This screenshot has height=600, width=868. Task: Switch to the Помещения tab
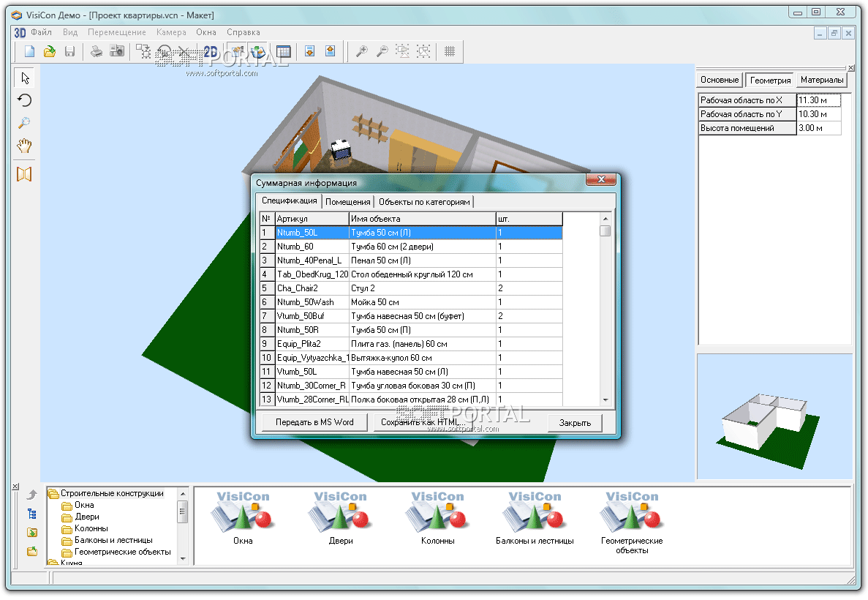(347, 202)
